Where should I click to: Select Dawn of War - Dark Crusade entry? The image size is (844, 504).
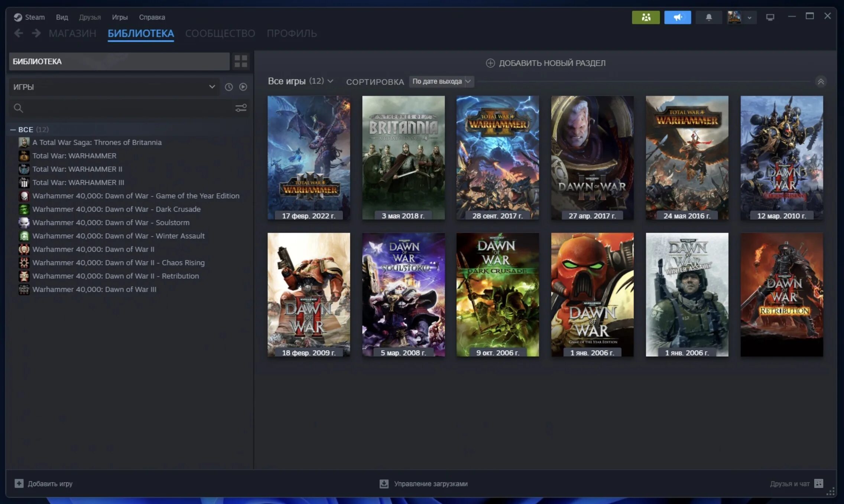coord(116,209)
